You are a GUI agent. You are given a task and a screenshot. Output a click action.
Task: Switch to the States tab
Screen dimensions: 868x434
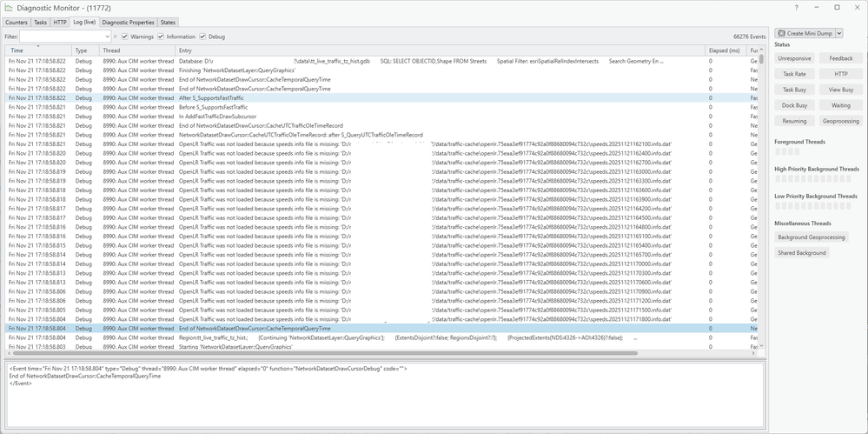(x=168, y=22)
